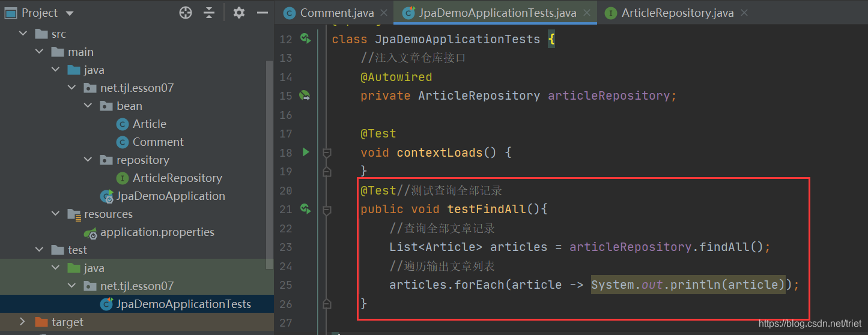868x335 pixels.
Task: Click autowired bean gutter icon at line 15
Action: [x=305, y=95]
